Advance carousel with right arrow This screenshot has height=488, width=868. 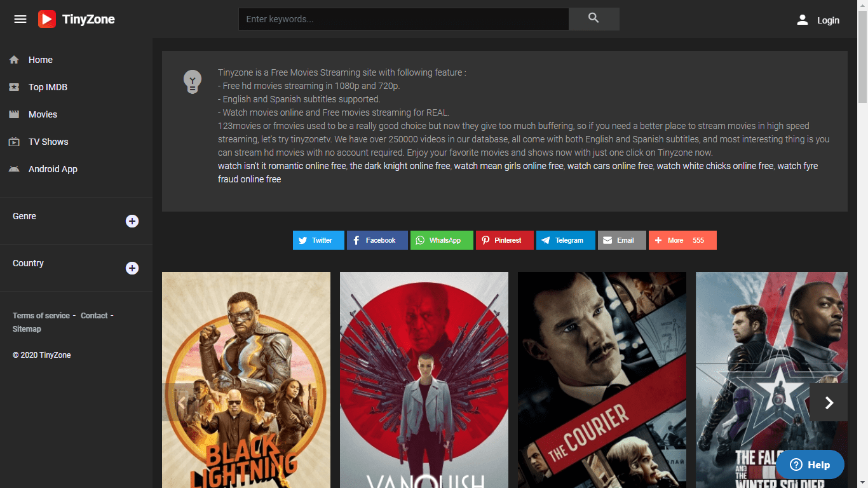pyautogui.click(x=829, y=402)
